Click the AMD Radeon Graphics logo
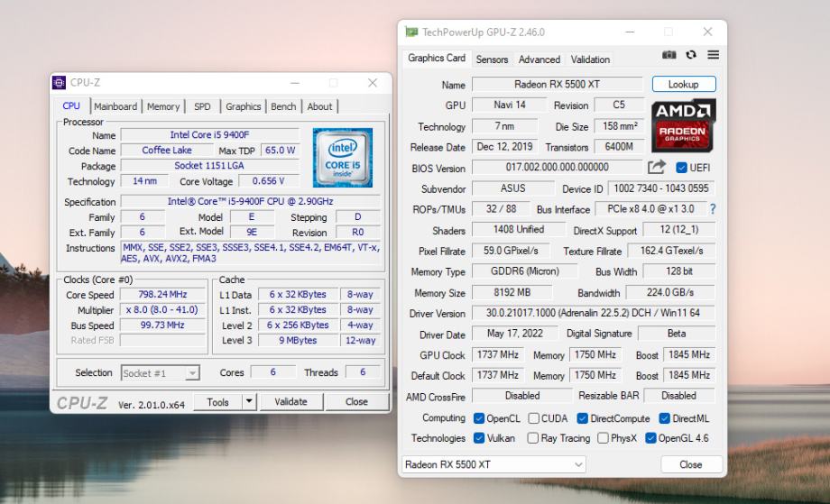The width and height of the screenshot is (830, 504). [x=683, y=126]
